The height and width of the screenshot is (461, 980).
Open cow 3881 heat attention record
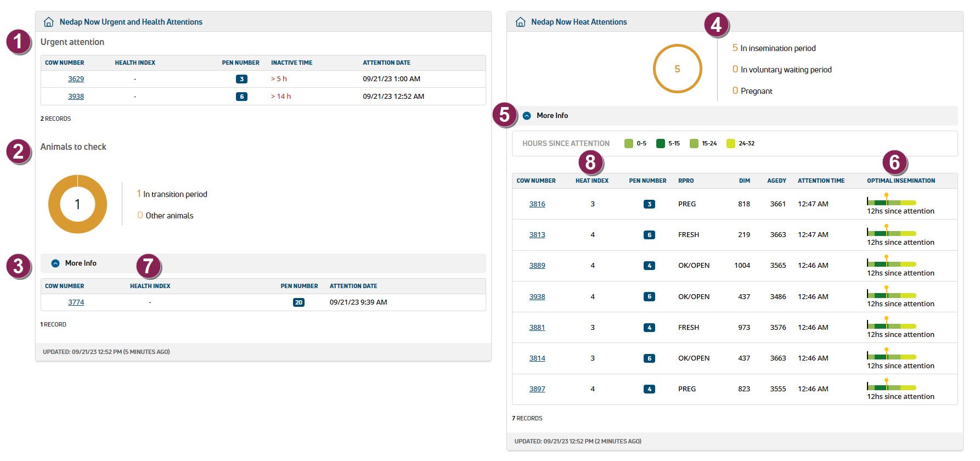tap(537, 328)
